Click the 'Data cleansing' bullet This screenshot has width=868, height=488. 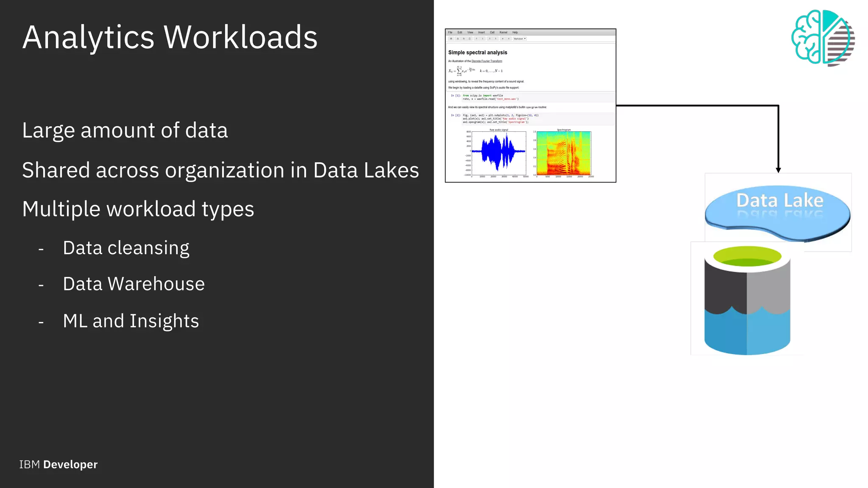[x=126, y=248]
